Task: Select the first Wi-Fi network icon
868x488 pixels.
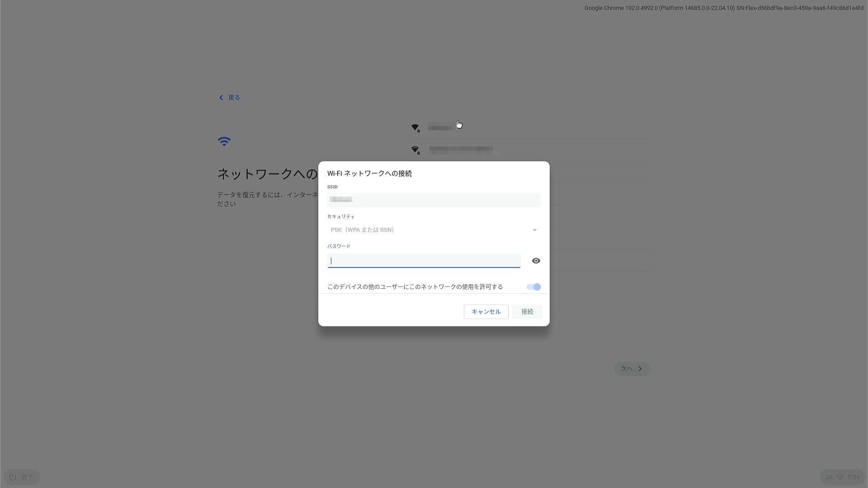Action: [x=415, y=128]
